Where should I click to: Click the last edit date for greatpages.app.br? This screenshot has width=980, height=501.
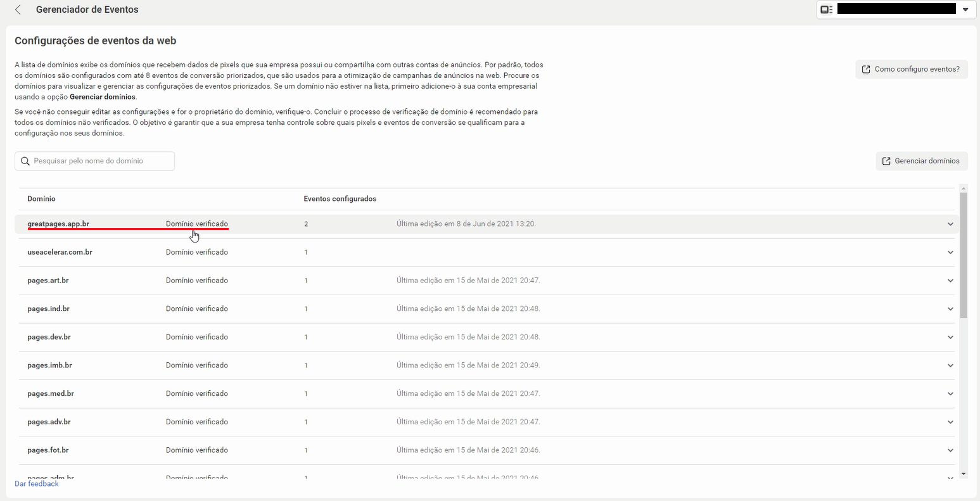coord(466,224)
